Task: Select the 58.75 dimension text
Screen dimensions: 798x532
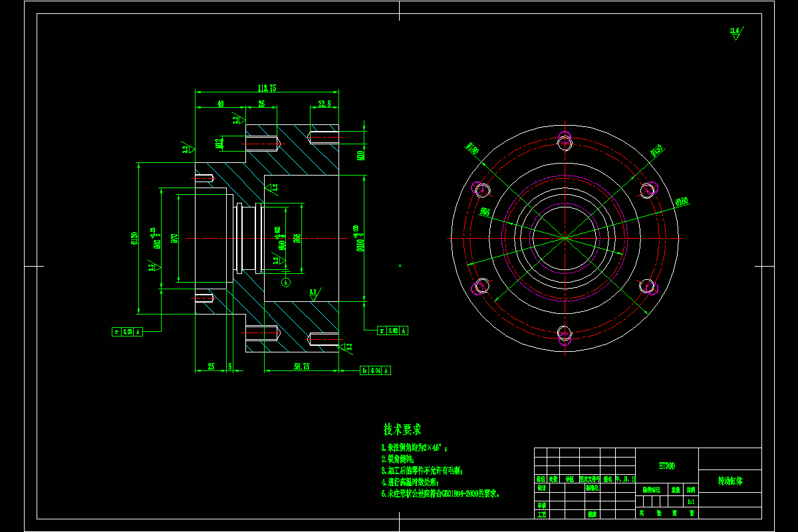Action: pyautogui.click(x=301, y=366)
